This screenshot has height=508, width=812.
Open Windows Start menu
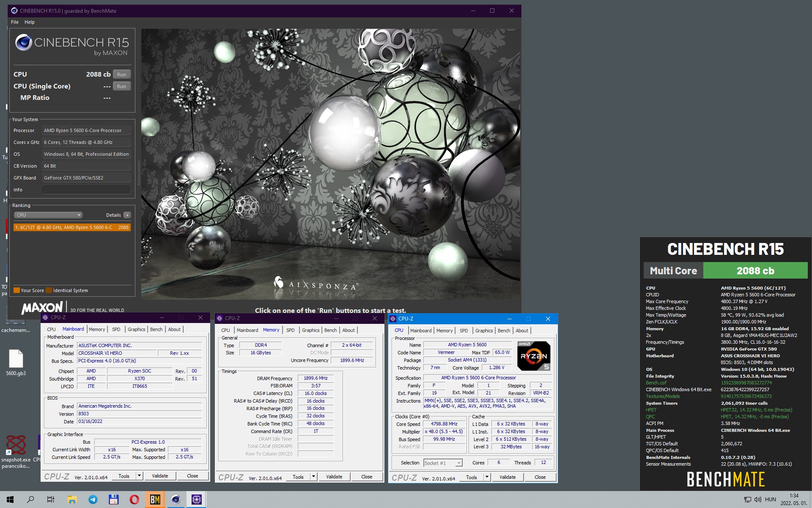[x=10, y=500]
